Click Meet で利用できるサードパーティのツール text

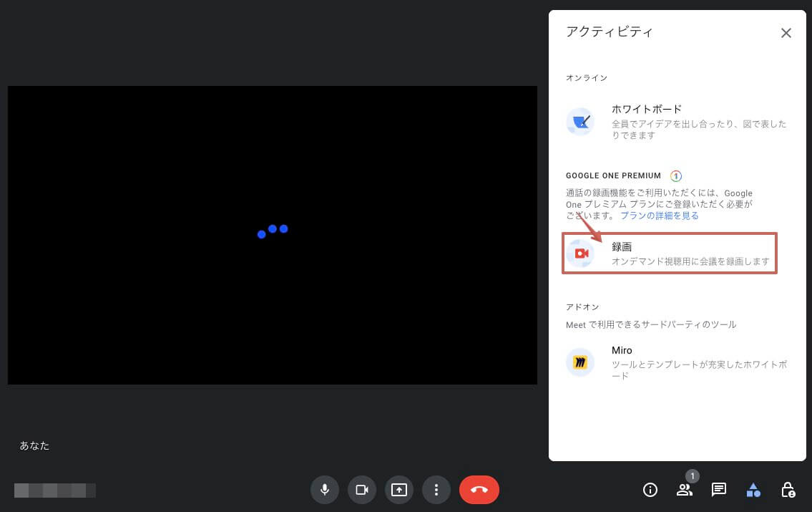[651, 325]
